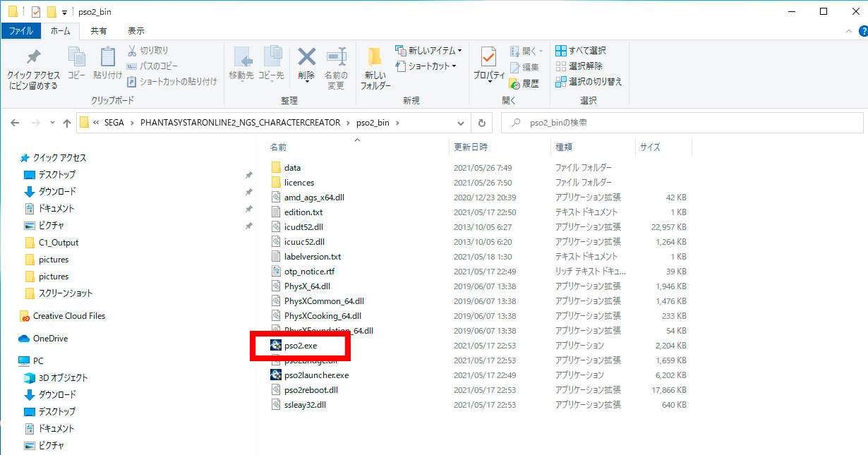Select the edition.txt file
Image resolution: width=868 pixels, height=455 pixels.
pos(303,212)
